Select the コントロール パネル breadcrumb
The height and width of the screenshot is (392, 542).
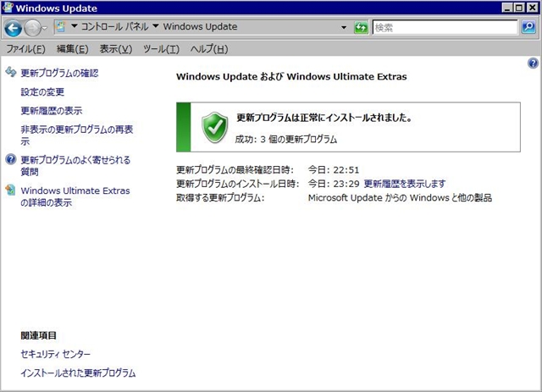click(x=114, y=26)
